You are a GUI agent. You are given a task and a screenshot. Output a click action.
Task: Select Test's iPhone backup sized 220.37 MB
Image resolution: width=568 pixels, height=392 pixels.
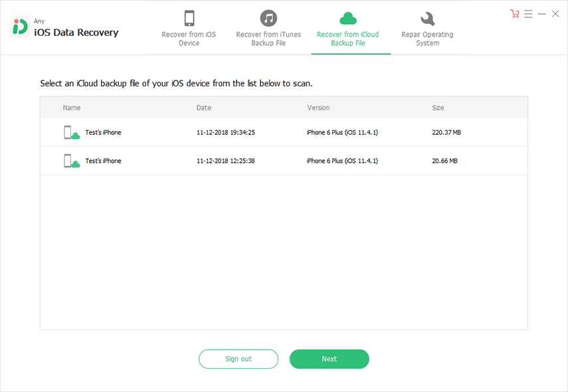coord(284,133)
